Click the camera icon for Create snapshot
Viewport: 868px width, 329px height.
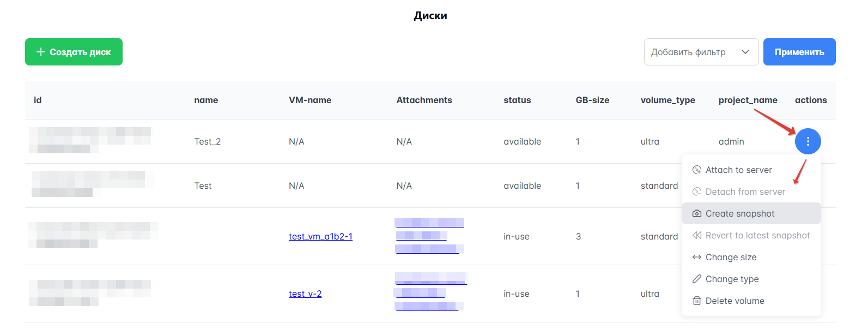[696, 214]
